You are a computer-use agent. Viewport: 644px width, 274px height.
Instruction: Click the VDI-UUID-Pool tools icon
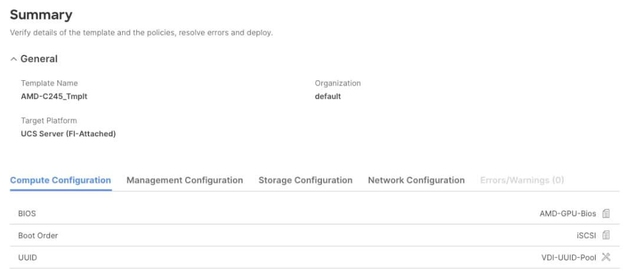coord(606,257)
